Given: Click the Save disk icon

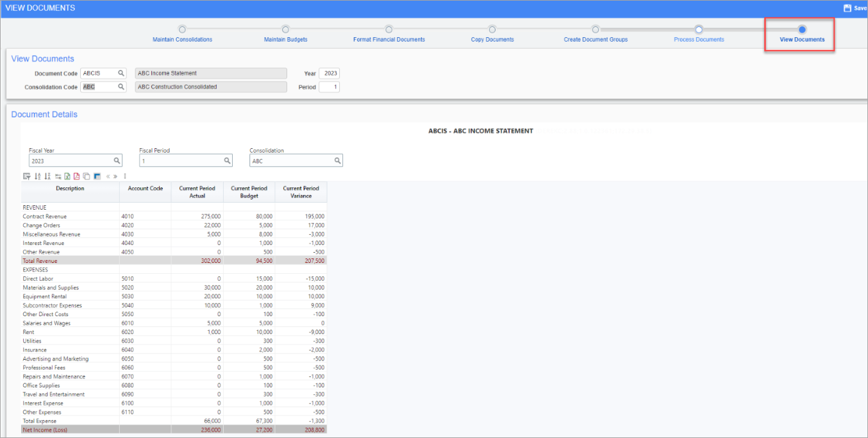Looking at the screenshot, I should click(x=847, y=8).
